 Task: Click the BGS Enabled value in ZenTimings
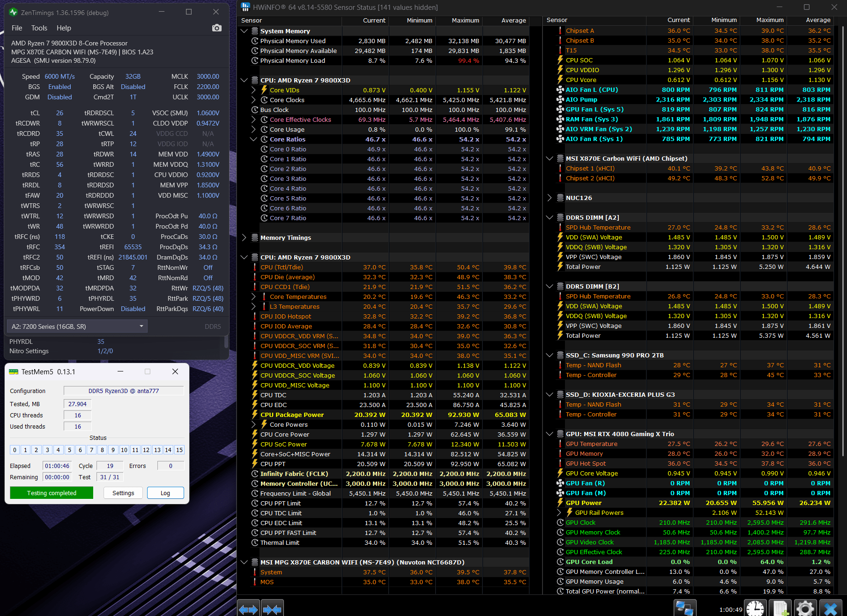pos(59,87)
